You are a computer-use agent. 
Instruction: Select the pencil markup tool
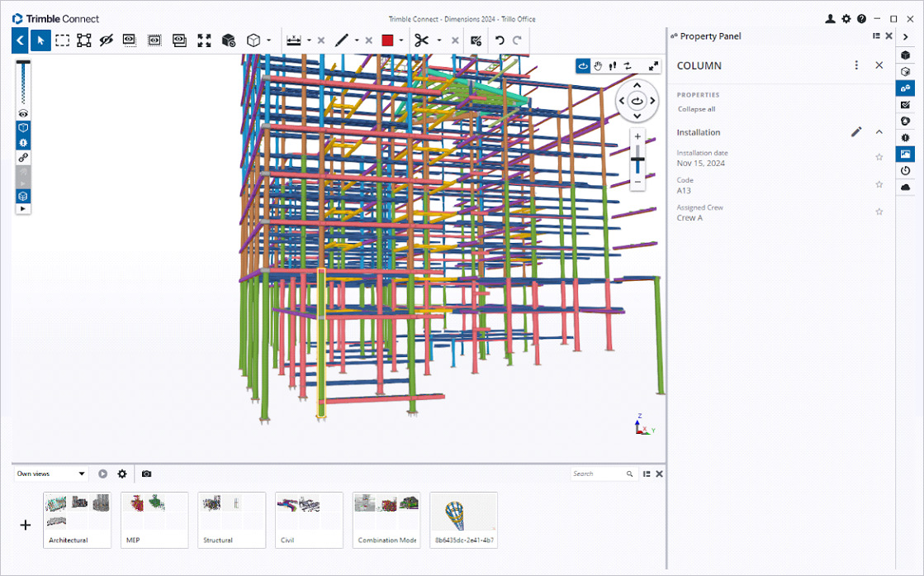[341, 40]
